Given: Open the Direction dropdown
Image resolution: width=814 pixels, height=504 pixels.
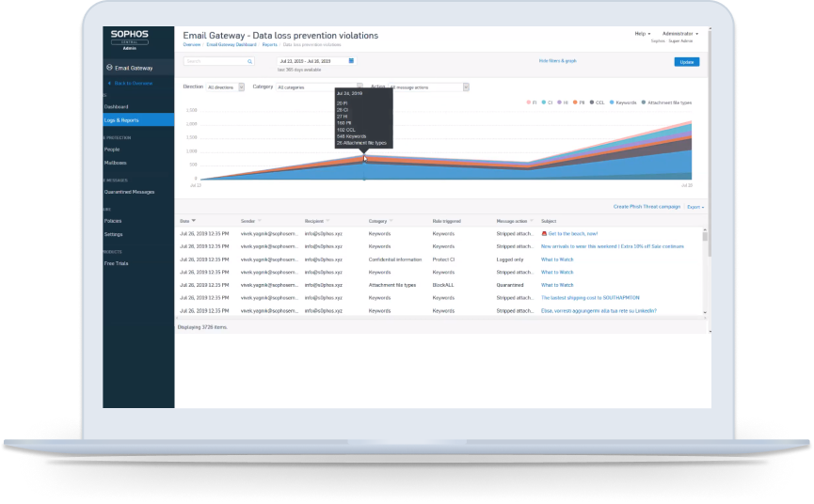Looking at the screenshot, I should point(225,87).
